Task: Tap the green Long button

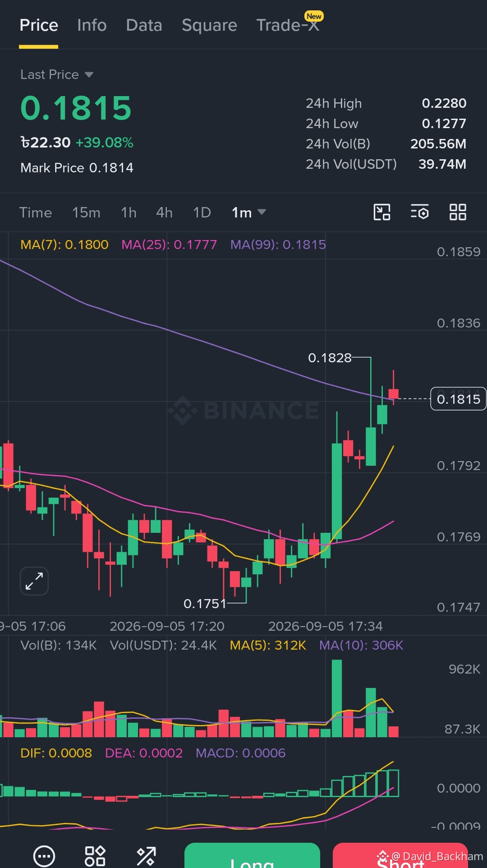Action: click(x=252, y=855)
